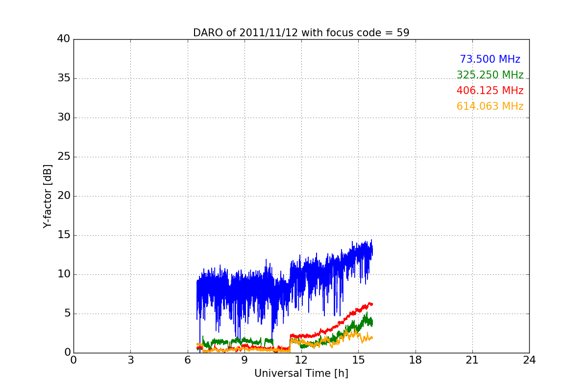
Task: Click the x-axis tick label '9'
Action: point(245,360)
